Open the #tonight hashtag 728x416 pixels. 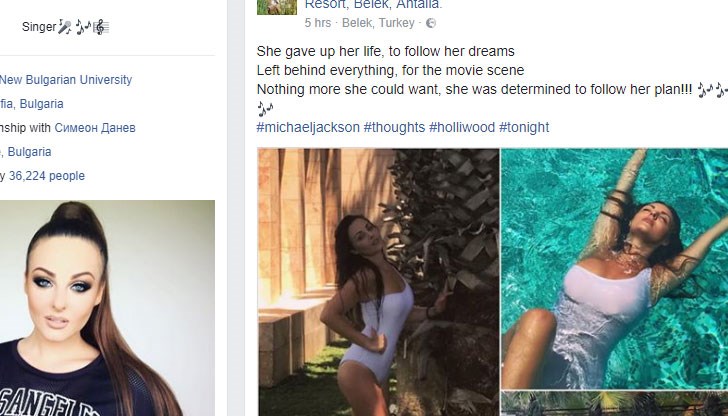tap(523, 127)
